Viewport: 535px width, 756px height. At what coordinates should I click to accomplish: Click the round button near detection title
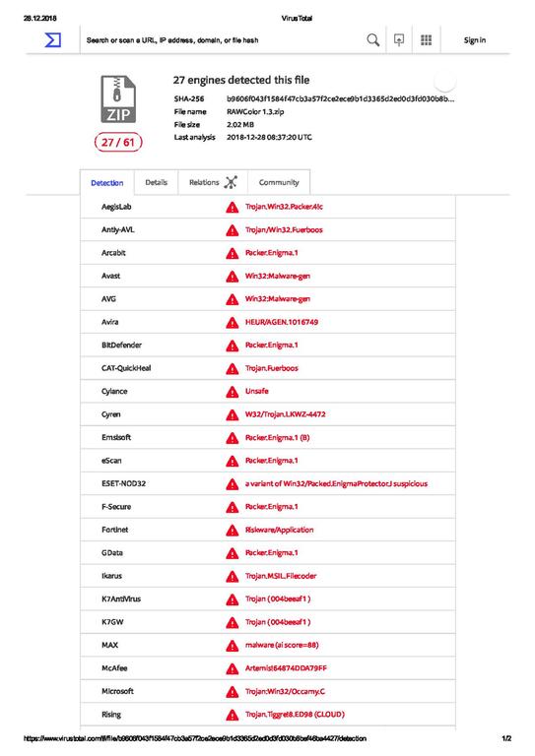click(444, 82)
